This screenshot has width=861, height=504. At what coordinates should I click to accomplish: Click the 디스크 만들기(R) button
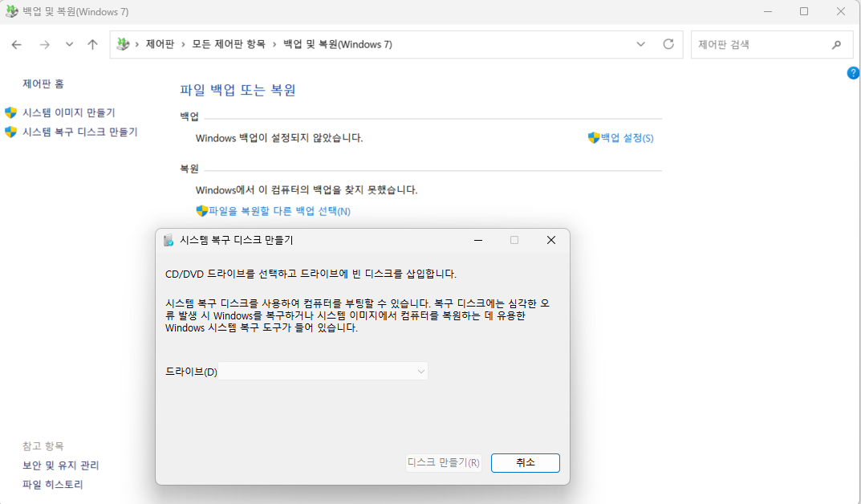point(443,463)
